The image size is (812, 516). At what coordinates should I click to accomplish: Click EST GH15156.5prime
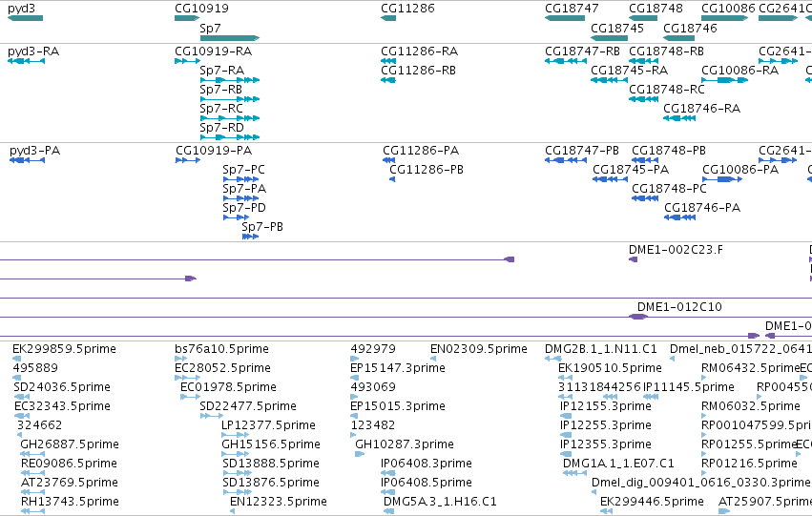tap(237, 454)
